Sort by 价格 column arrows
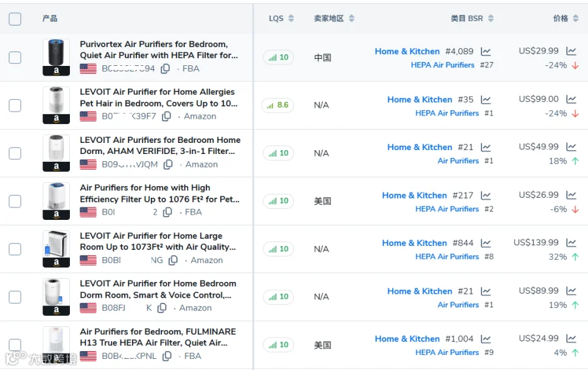Screen dimensions: 588x370 576,18
